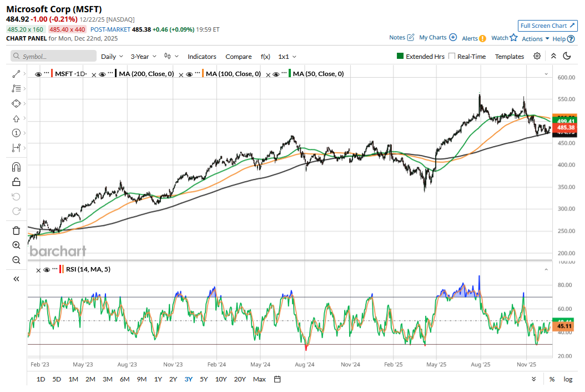The width and height of the screenshot is (585, 392).
Task: Hide the MA (200, Close, 0) indicator via eye icon
Action: click(103, 74)
